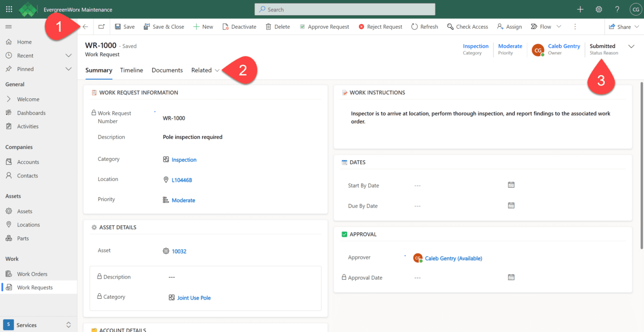The image size is (644, 332).
Task: Click Save & Close in the command bar
Action: click(x=164, y=27)
